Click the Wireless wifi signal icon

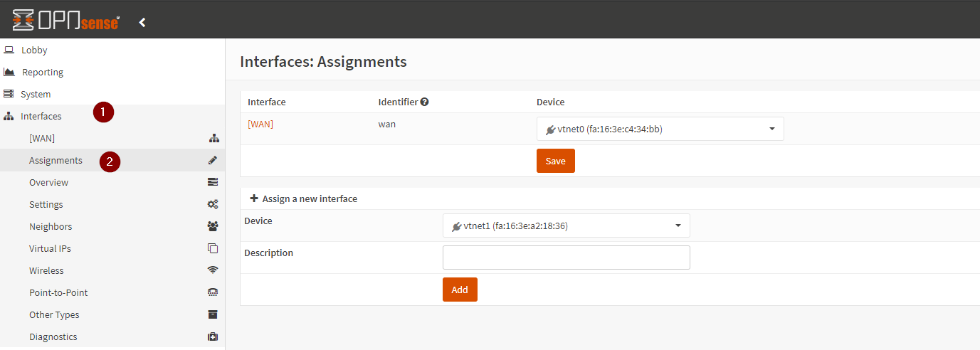(212, 270)
